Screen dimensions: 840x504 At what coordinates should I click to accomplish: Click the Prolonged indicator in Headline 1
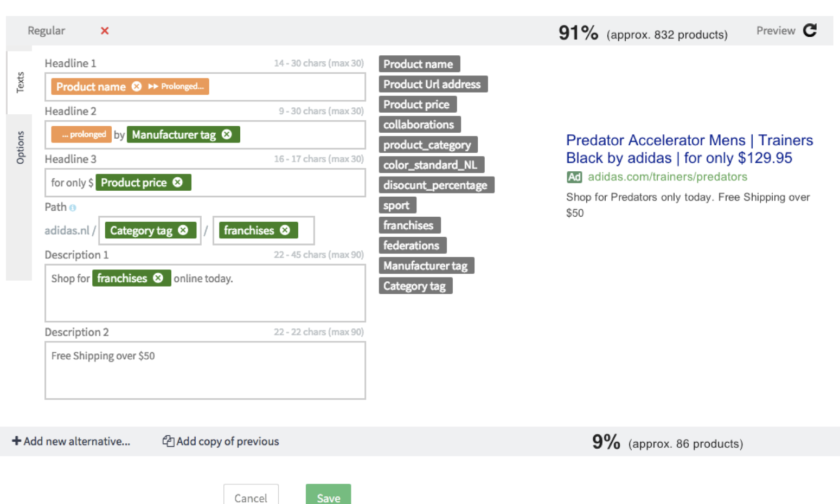point(176,87)
